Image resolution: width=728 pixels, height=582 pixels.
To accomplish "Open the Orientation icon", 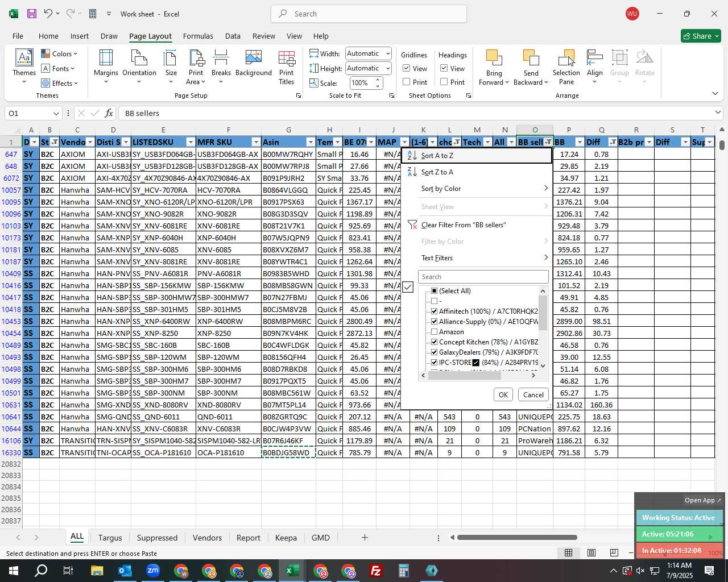I will tap(139, 58).
